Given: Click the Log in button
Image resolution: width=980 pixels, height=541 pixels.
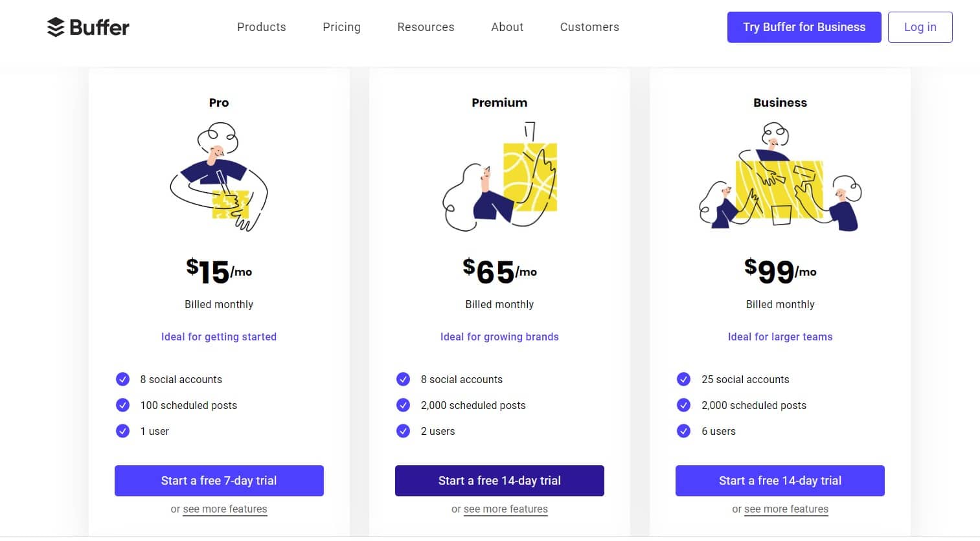Looking at the screenshot, I should click(920, 27).
